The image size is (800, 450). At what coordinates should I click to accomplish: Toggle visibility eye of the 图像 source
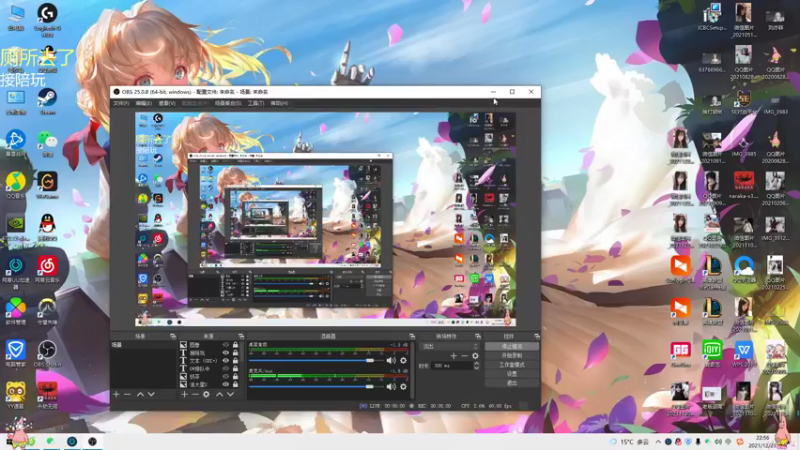[x=226, y=345]
